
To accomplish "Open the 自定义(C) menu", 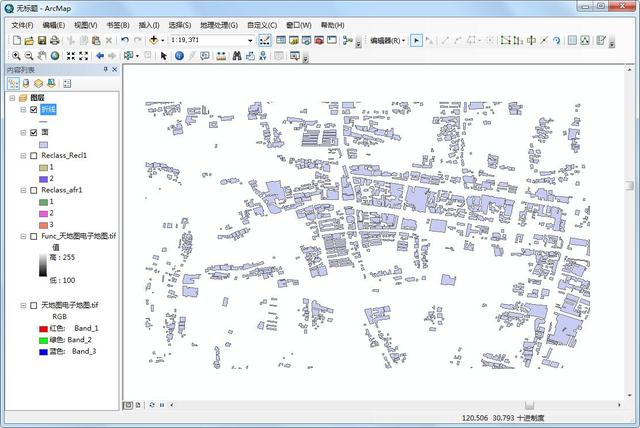I will point(262,25).
